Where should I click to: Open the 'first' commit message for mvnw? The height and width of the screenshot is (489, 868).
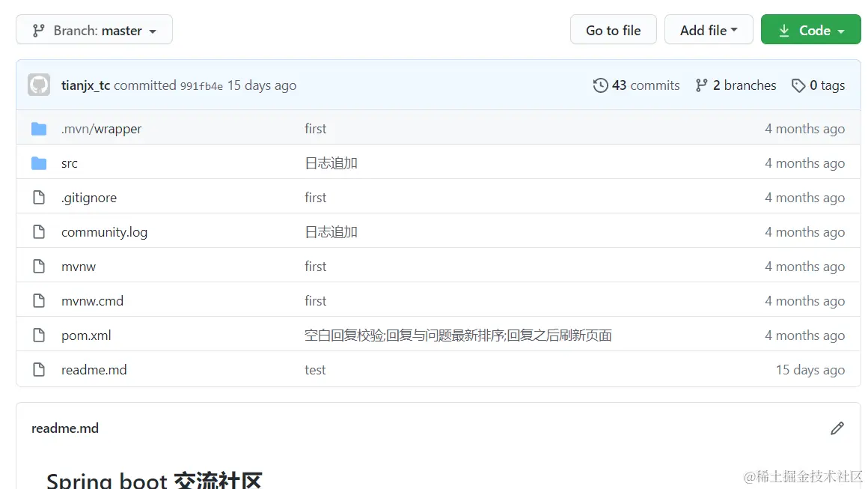tap(316, 267)
